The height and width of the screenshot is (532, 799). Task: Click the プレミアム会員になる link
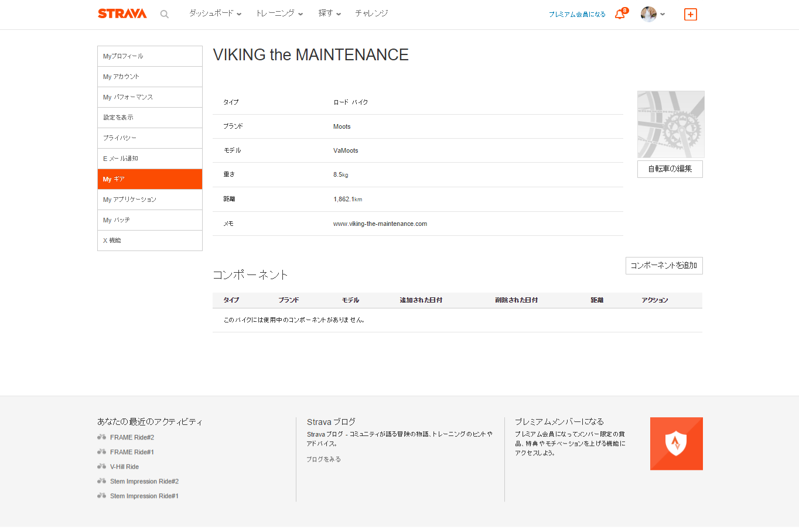point(577,14)
